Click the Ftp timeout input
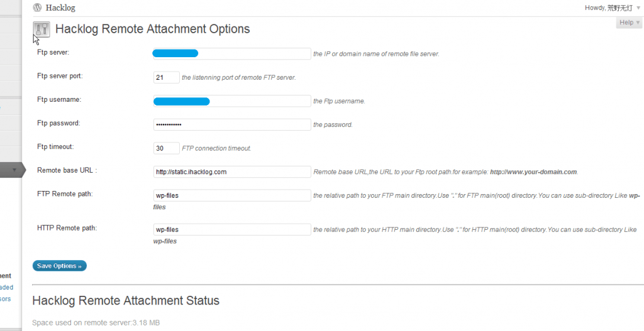The width and height of the screenshot is (644, 331). [x=166, y=148]
